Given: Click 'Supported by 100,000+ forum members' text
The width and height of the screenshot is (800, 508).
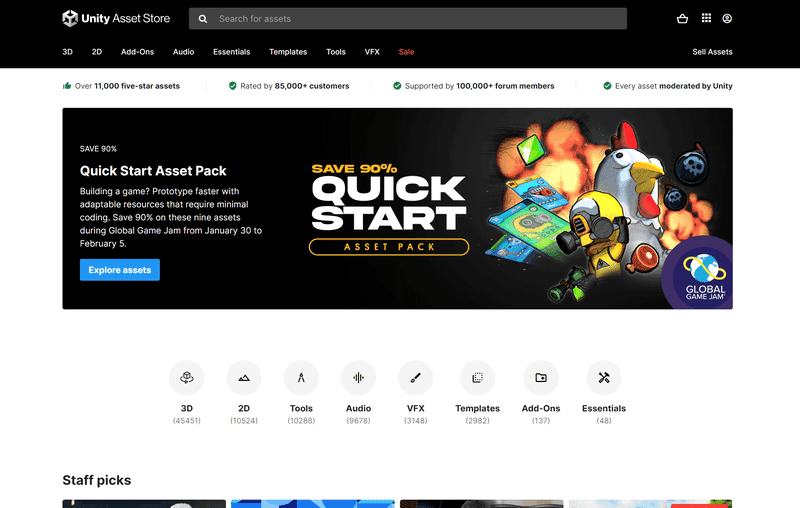Looking at the screenshot, I should pos(480,86).
